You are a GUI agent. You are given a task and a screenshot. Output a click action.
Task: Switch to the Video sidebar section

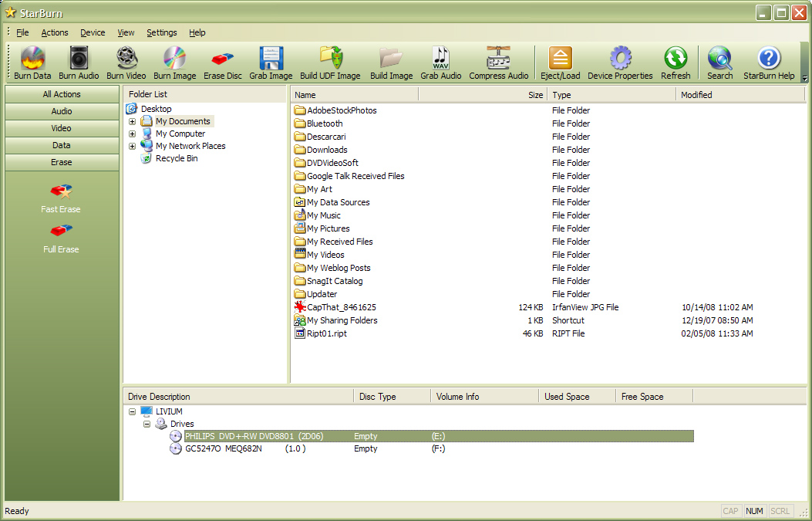tap(62, 128)
